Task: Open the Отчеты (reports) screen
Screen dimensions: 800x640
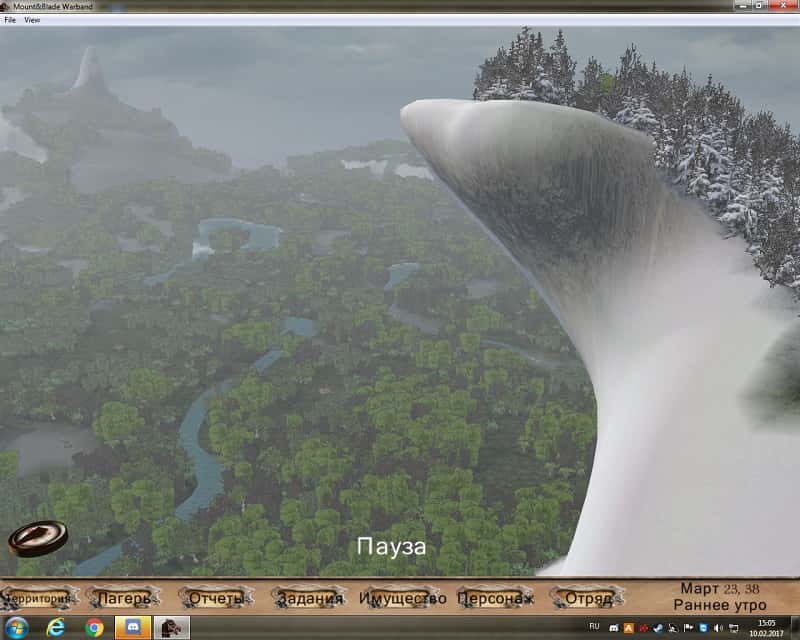Action: click(216, 599)
